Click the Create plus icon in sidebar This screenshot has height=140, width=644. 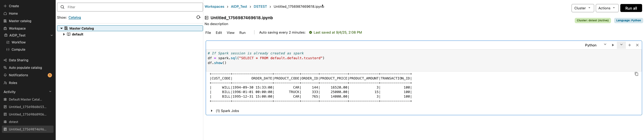[x=5, y=6]
